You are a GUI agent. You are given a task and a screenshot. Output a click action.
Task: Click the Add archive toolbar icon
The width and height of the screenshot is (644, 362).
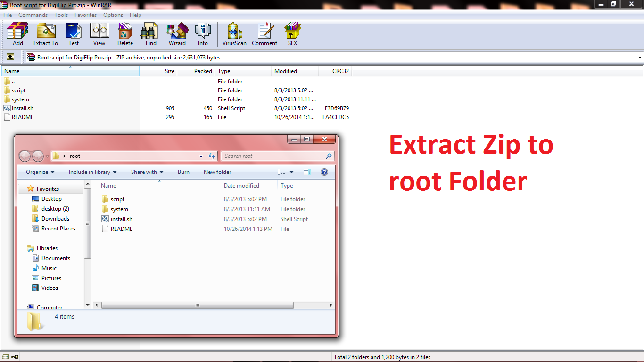click(17, 34)
